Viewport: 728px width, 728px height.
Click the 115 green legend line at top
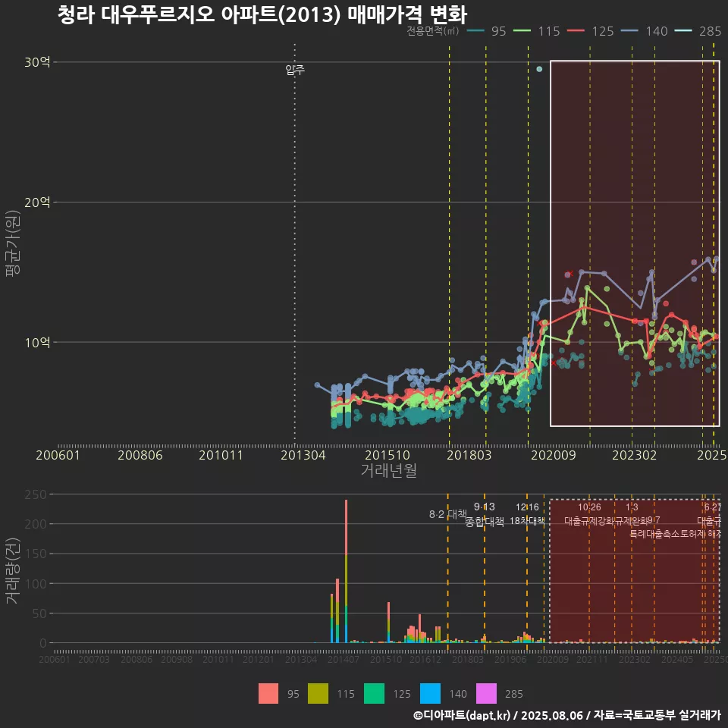tap(522, 31)
